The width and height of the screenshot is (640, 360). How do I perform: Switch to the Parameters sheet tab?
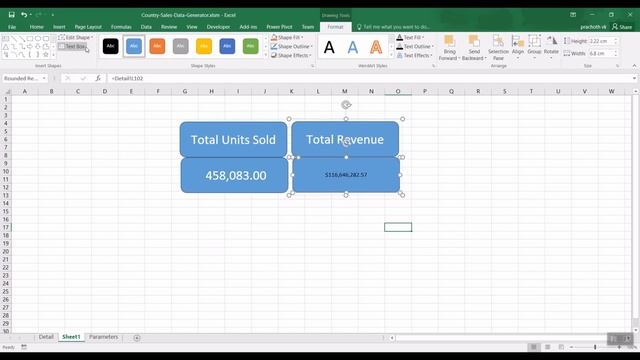pos(103,337)
